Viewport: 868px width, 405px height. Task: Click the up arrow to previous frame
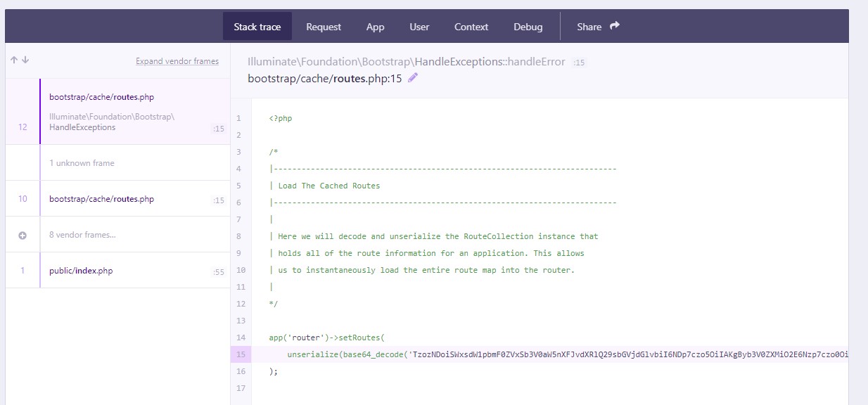pos(13,60)
